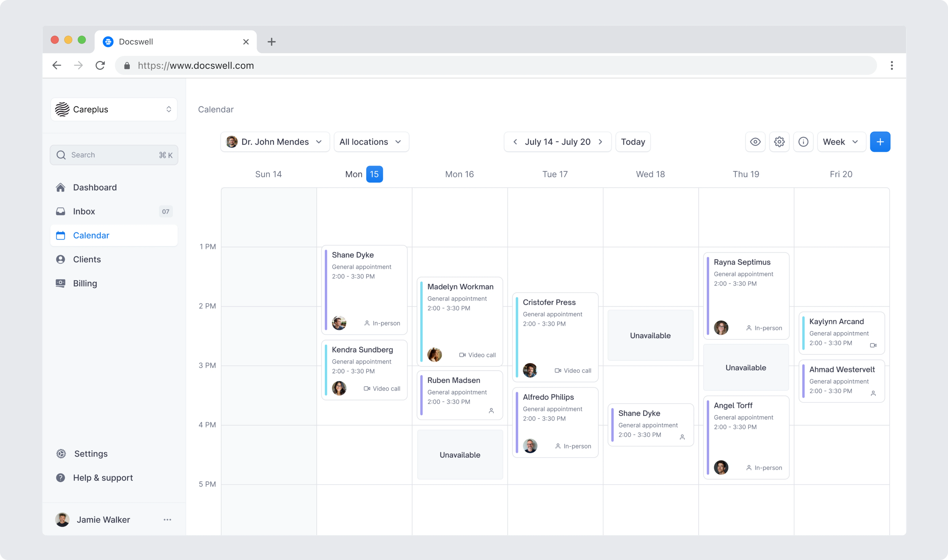Open Jamie Walker's three-dot options menu

(x=167, y=520)
